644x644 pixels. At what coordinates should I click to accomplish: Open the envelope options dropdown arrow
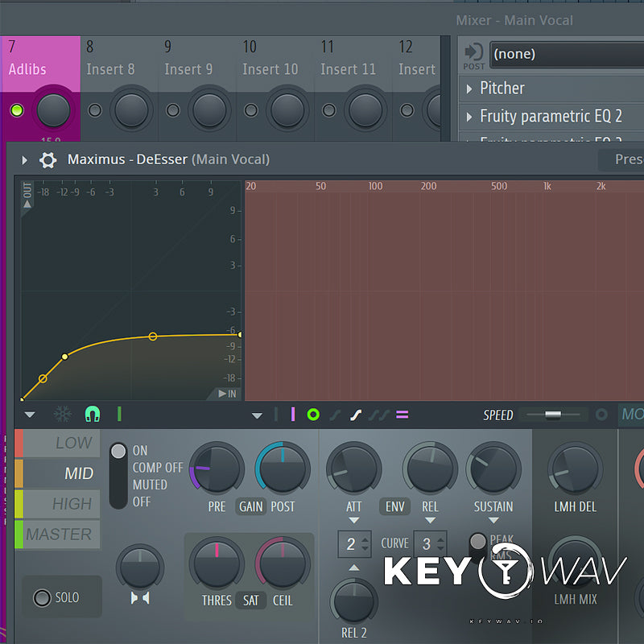[x=30, y=415]
